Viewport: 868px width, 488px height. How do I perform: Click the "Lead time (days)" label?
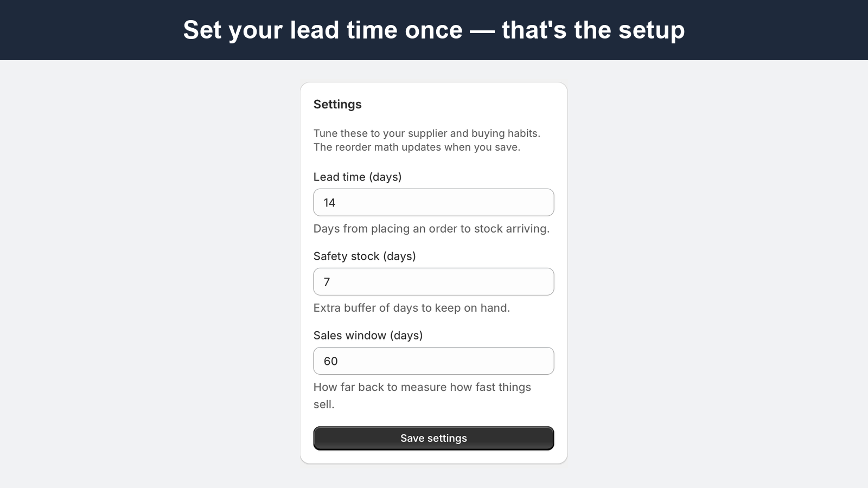coord(358,177)
